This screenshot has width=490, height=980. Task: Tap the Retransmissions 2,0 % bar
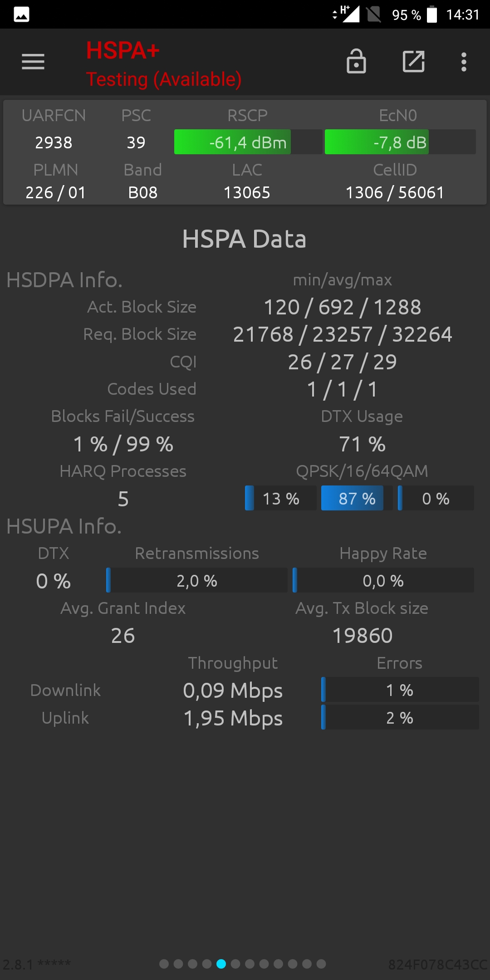(197, 580)
